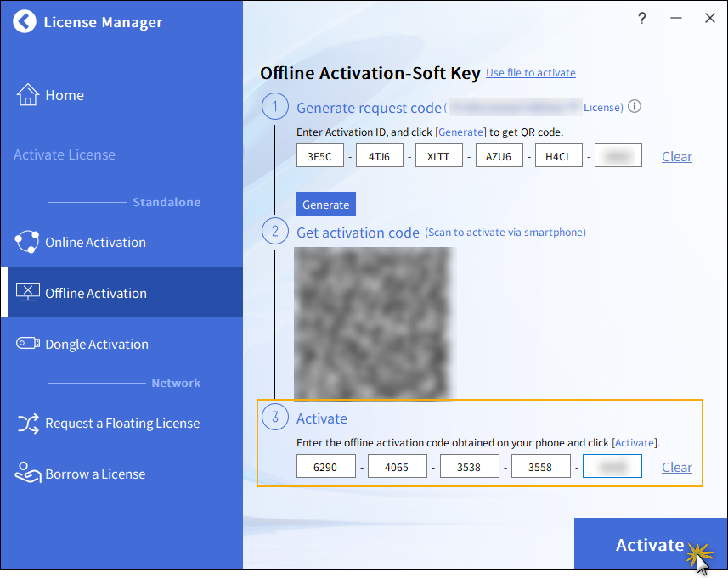Click the Request a Floating License shuffle icon
728x578 pixels.
coord(28,423)
